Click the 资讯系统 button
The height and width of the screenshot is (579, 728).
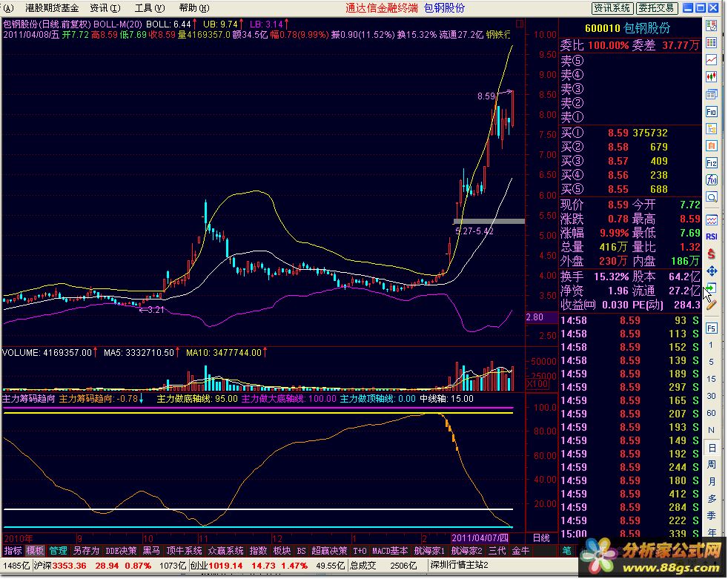click(x=612, y=8)
